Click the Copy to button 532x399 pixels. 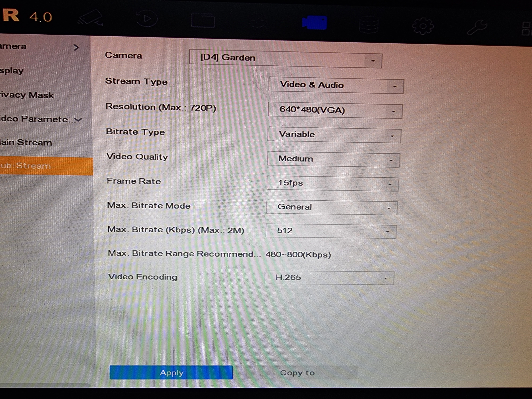297,373
